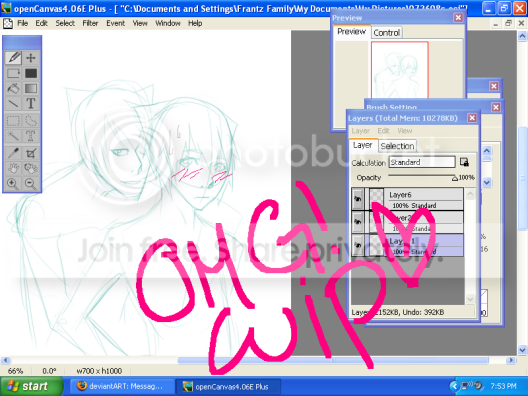Open the Filter menu
The image size is (528, 396).
[x=90, y=23]
